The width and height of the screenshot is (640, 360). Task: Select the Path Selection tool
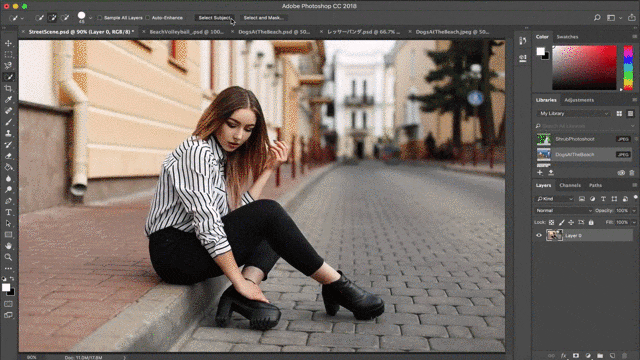[8, 224]
